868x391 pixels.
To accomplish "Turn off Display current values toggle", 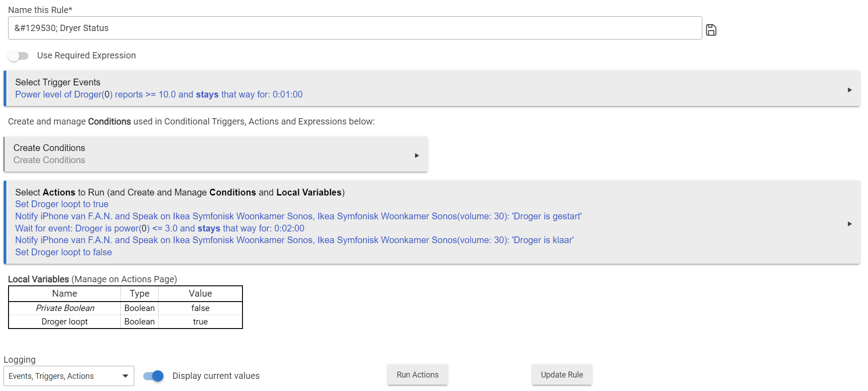I will pos(153,376).
